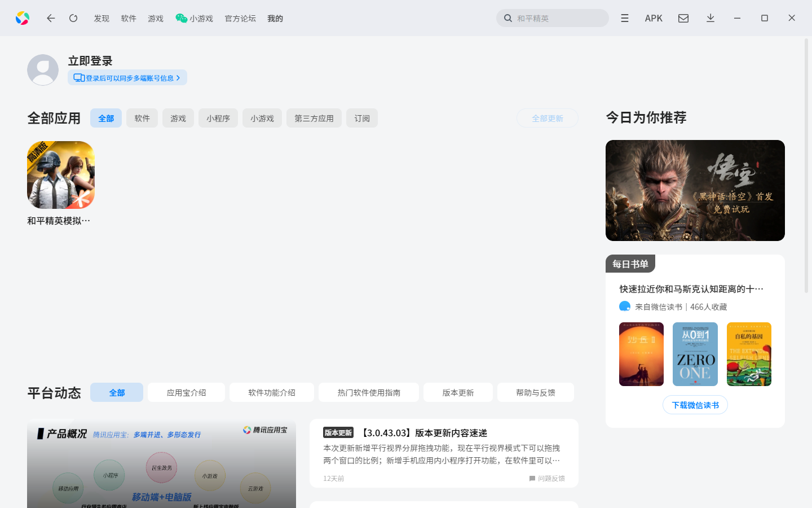The width and height of the screenshot is (812, 508).
Task: Select the 版本更新 category tab
Action: point(458,392)
